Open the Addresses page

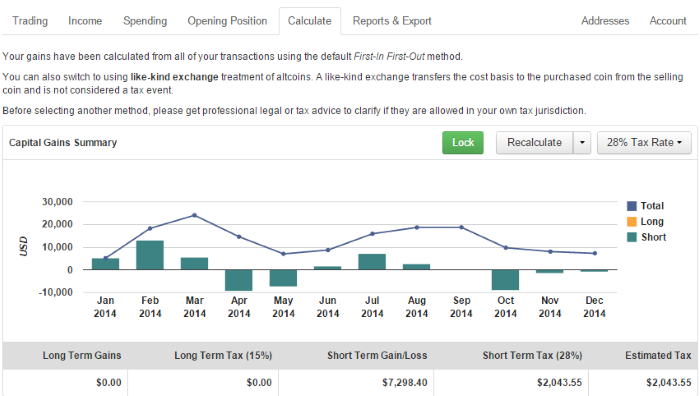[x=605, y=21]
